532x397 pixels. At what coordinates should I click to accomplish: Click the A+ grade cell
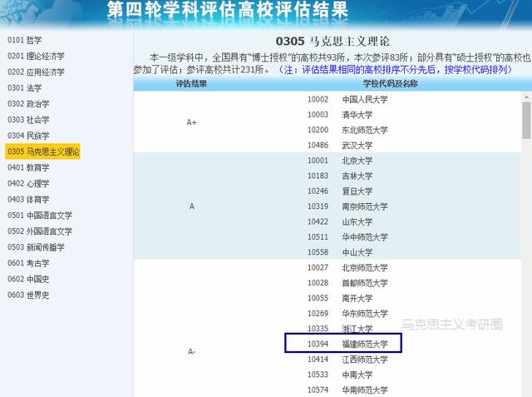point(192,122)
